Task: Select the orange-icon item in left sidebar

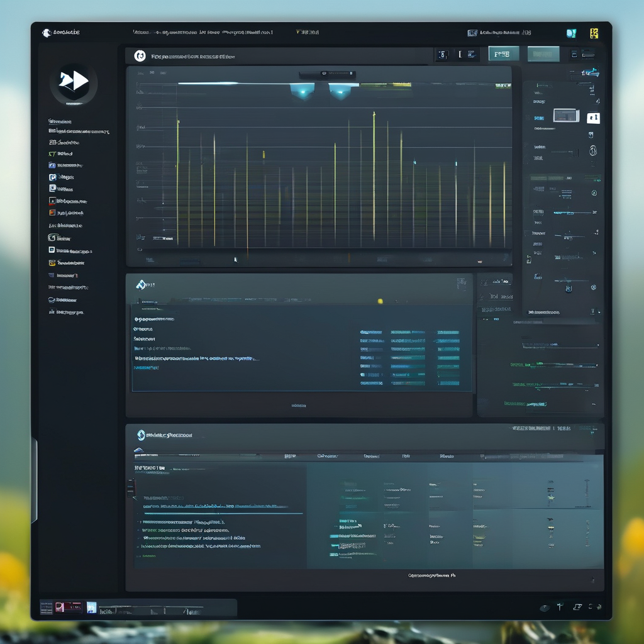Action: point(52,213)
